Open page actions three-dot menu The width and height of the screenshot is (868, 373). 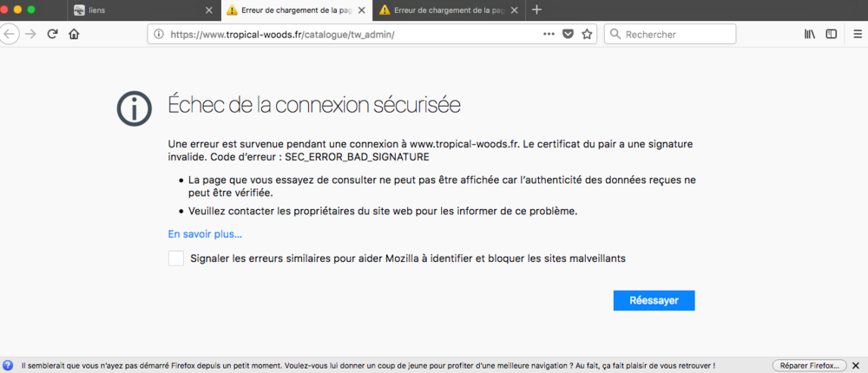(x=549, y=35)
